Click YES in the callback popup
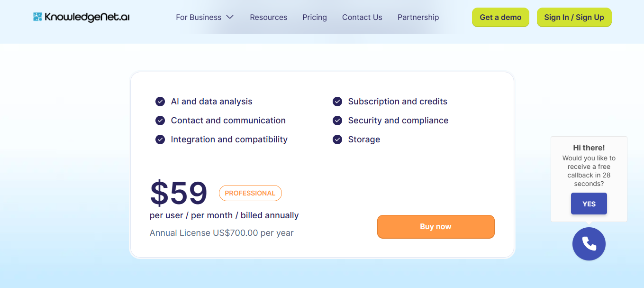Viewport: 644px width, 288px height. tap(589, 204)
